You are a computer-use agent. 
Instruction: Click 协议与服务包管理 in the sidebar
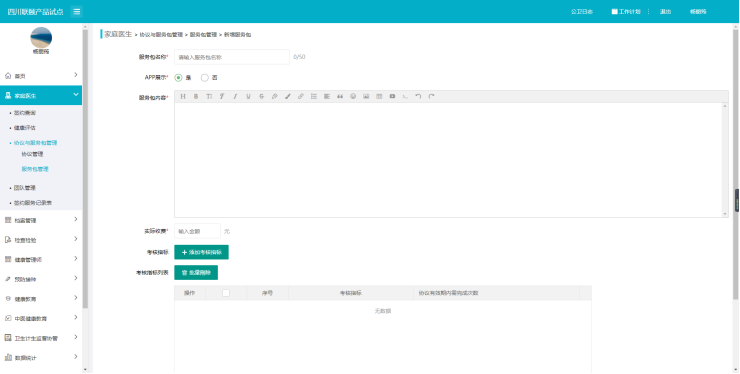(x=35, y=143)
